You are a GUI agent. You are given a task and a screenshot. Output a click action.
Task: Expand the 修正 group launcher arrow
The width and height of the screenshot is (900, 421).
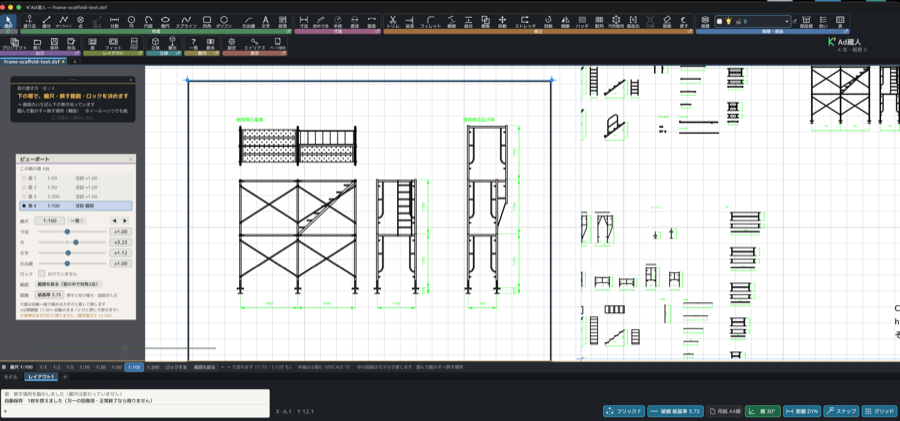689,32
